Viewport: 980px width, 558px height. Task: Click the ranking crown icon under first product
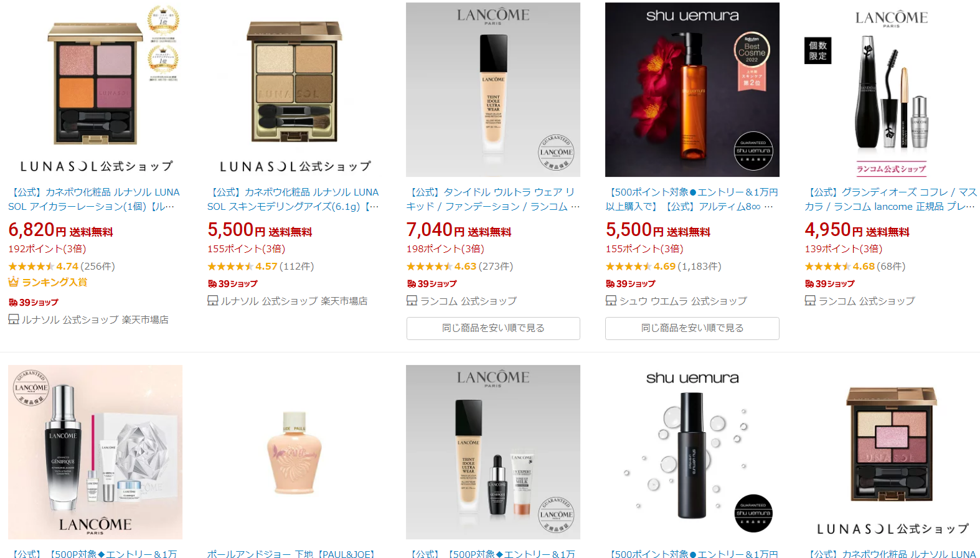point(14,282)
